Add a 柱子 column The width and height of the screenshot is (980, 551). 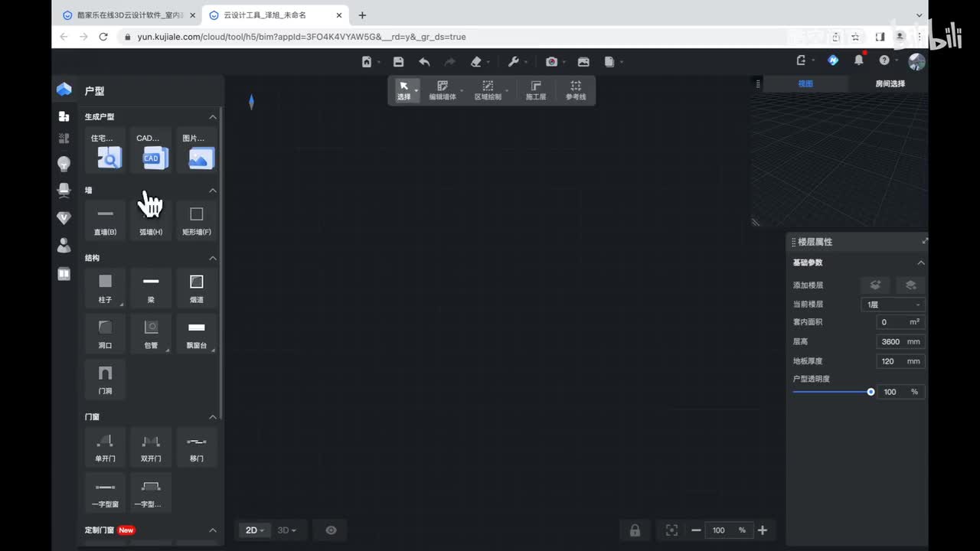click(105, 289)
